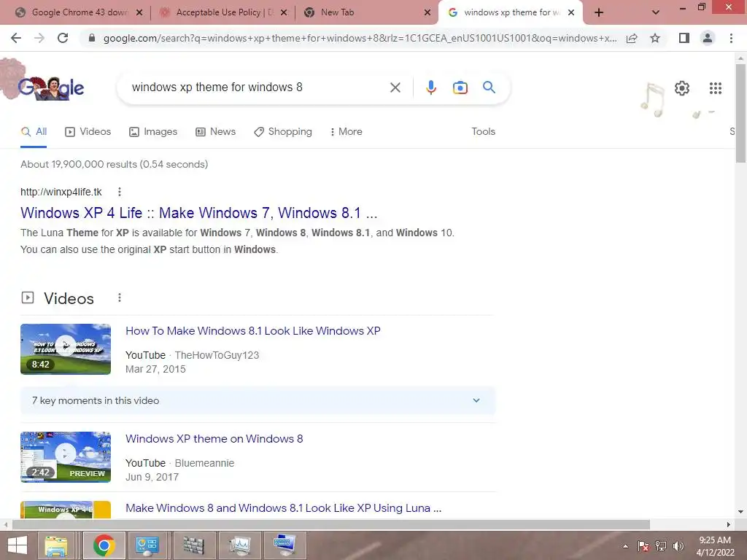Close the New Tab tab
Image resolution: width=747 pixels, height=560 pixels.
click(427, 13)
